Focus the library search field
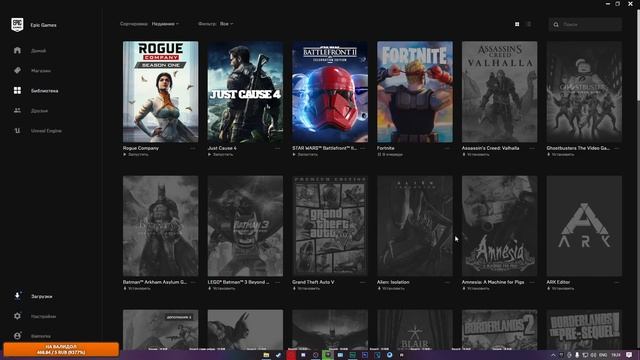 click(x=585, y=24)
